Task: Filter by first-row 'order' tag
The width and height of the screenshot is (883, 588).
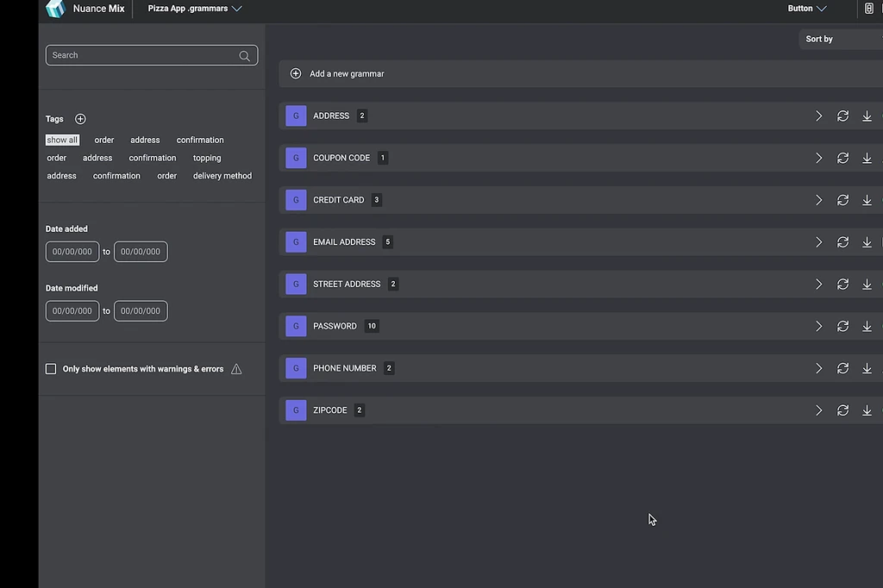Action: click(104, 141)
